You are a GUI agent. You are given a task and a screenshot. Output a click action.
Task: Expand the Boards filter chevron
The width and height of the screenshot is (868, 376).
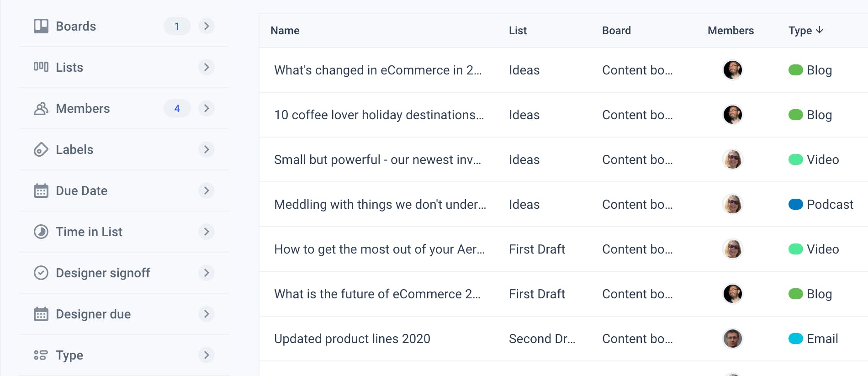point(206,26)
